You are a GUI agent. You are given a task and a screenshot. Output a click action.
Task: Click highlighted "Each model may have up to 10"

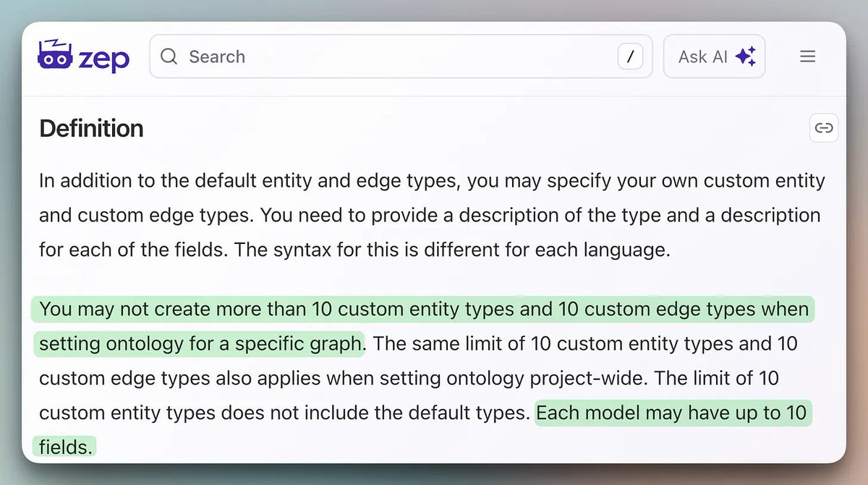(x=671, y=413)
